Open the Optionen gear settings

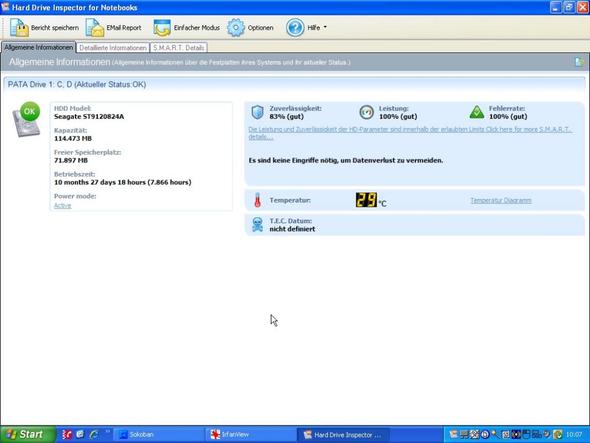250,28
